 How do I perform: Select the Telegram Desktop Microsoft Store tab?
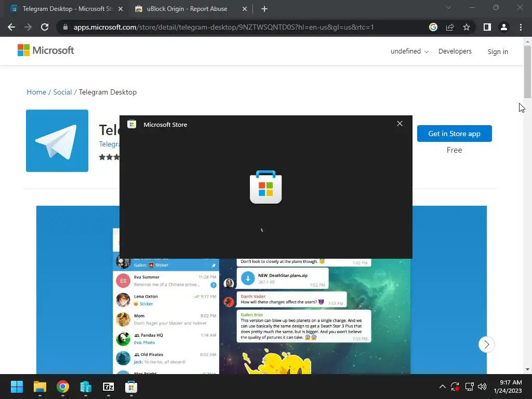coord(66,9)
